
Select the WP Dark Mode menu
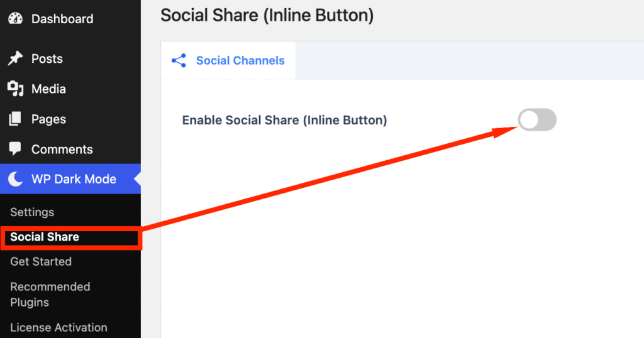[70, 179]
